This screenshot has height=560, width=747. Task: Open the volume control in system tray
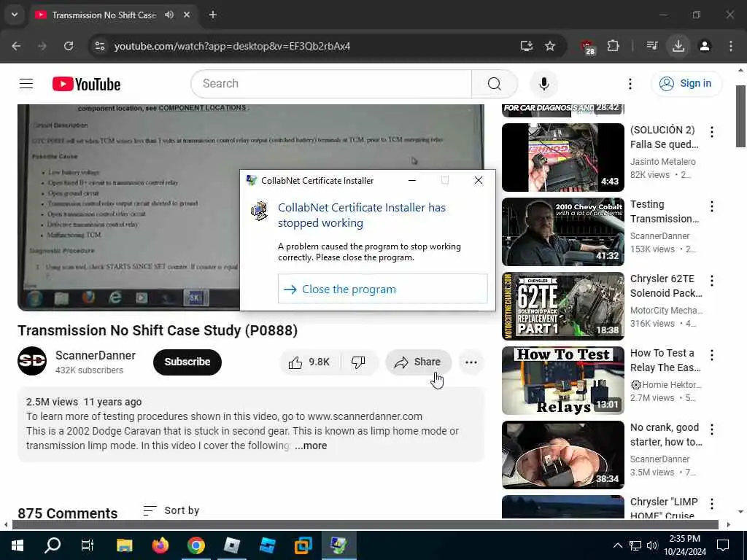(x=652, y=545)
